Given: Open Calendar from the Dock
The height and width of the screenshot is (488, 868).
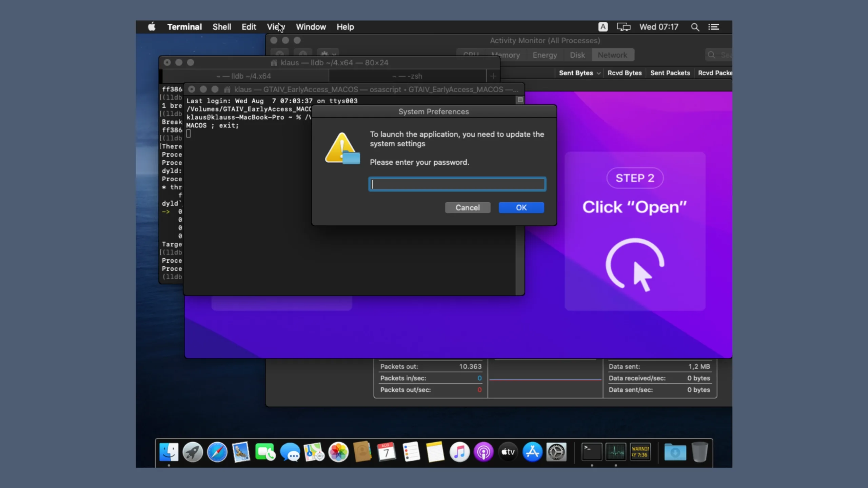Looking at the screenshot, I should click(x=387, y=452).
